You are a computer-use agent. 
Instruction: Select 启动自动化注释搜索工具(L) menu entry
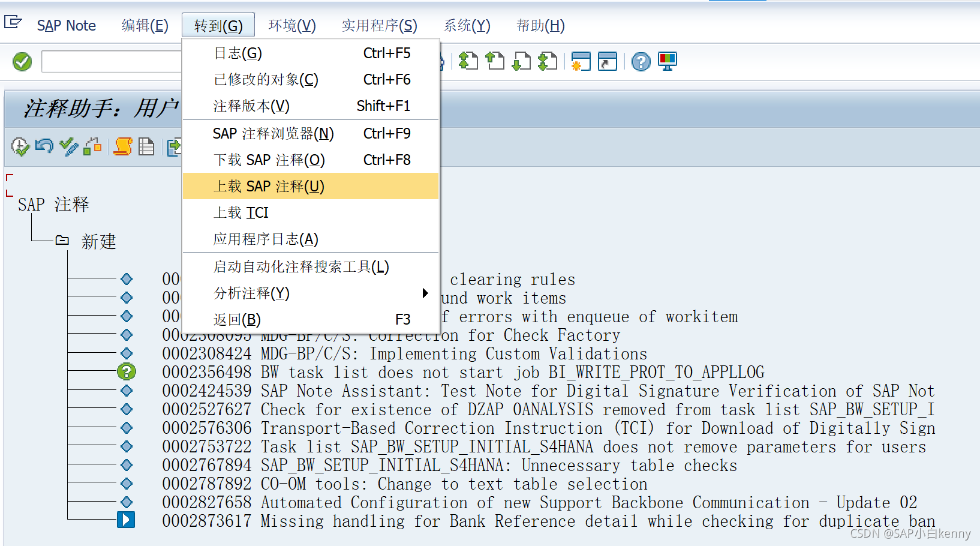(311, 267)
